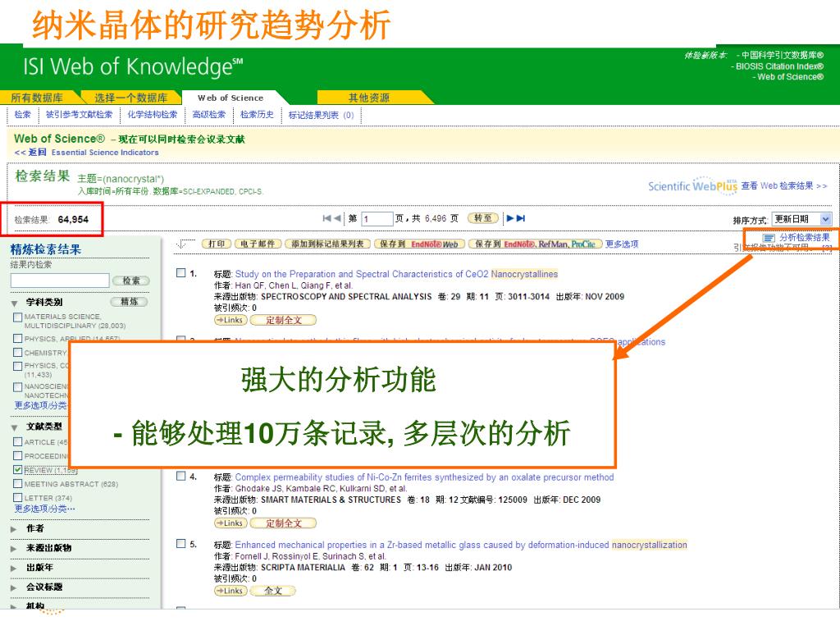Viewport: 840px width, 630px height.
Task: Click 更多选项 next to save buttons
Action: (622, 244)
